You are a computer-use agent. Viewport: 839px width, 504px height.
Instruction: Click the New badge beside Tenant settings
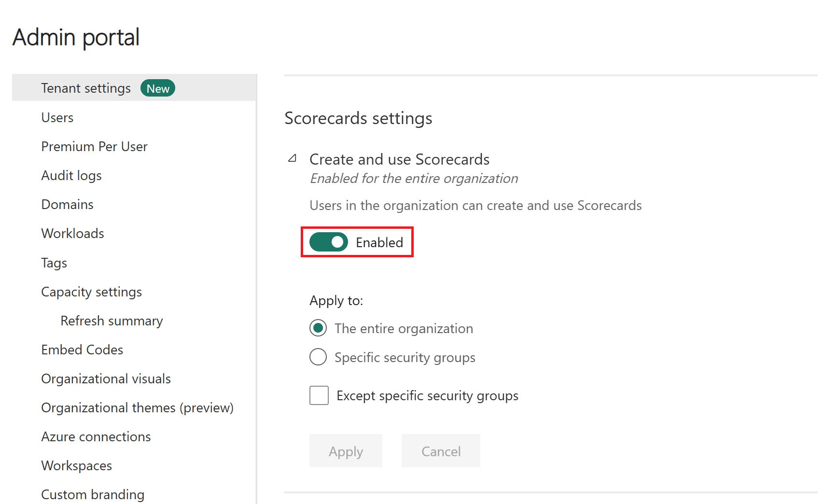pyautogui.click(x=158, y=88)
